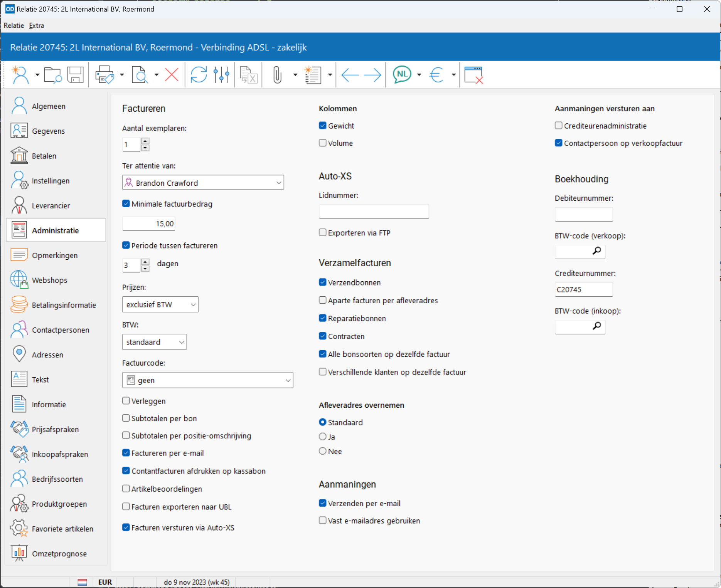The image size is (721, 588).
Task: Open the print options dropdown arrow
Action: [122, 75]
